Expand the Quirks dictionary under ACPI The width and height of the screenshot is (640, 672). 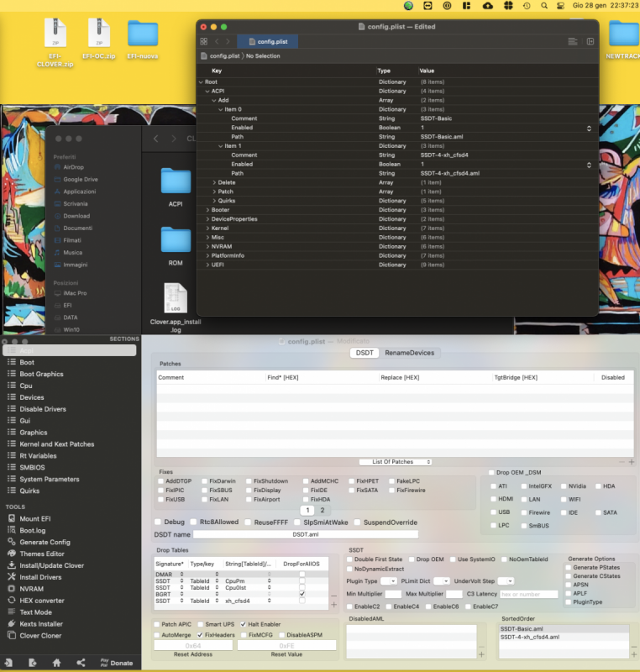[x=214, y=201]
